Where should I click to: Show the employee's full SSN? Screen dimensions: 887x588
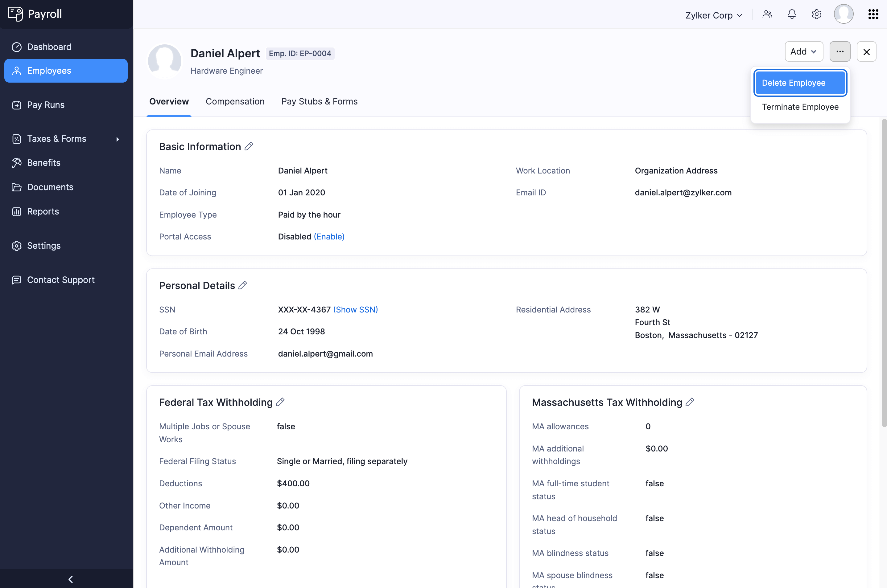point(355,309)
